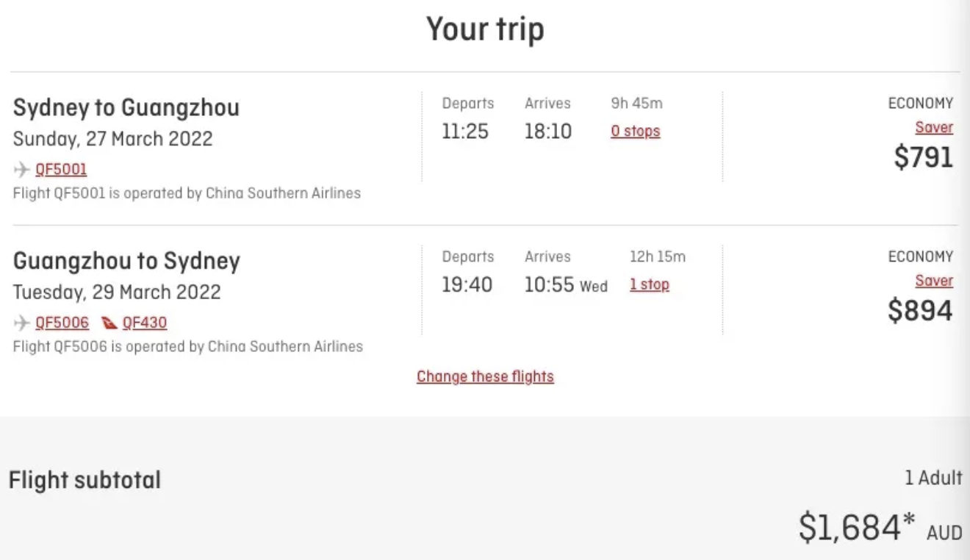Image resolution: width=970 pixels, height=560 pixels.
Task: Select the Guangzhou to Sydney heading
Action: (x=126, y=261)
